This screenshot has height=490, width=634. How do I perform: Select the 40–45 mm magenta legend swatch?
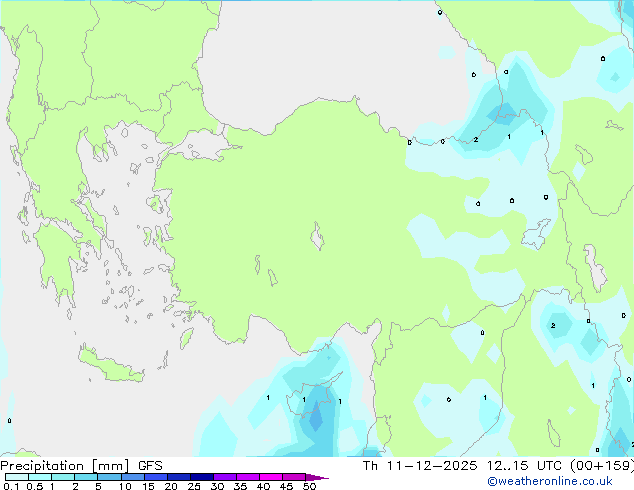coord(271,477)
